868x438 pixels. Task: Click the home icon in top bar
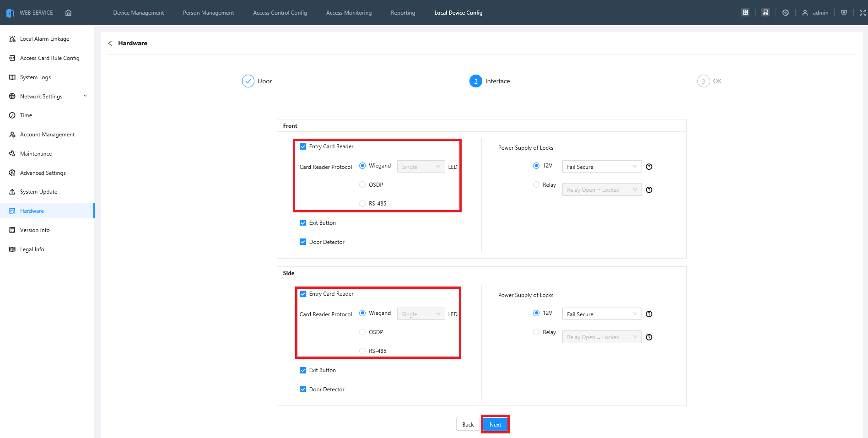(x=68, y=13)
